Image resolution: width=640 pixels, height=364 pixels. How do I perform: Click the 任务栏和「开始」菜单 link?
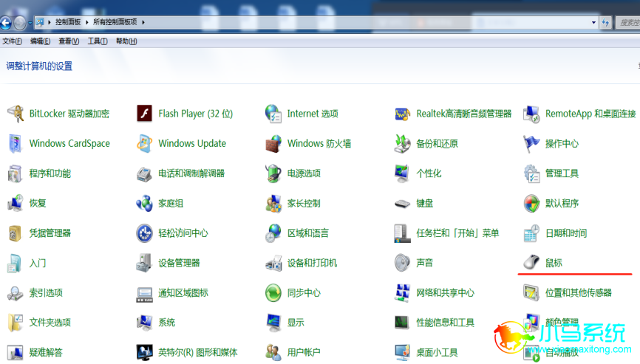click(x=457, y=233)
